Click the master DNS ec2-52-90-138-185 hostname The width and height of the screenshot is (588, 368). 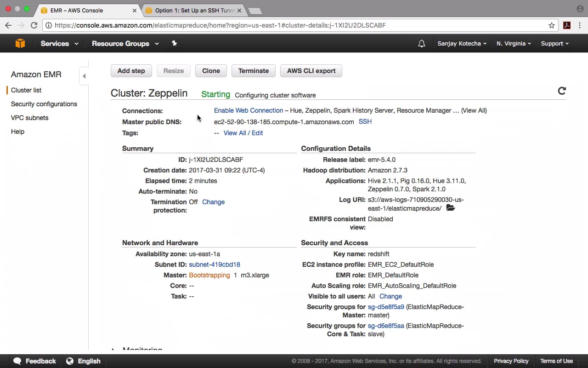tap(284, 122)
